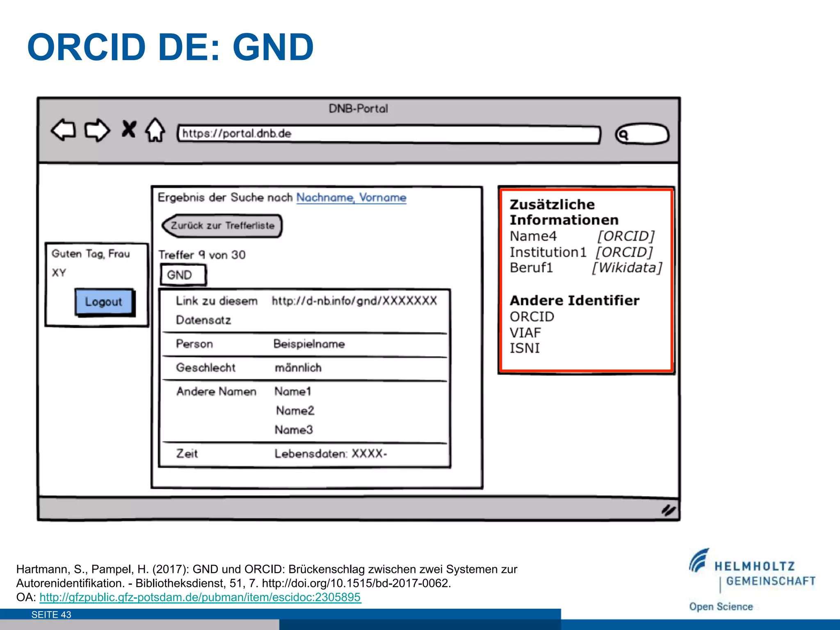Select Name1 under Andere Namen
Viewport: 840px width, 630px height.
click(293, 391)
